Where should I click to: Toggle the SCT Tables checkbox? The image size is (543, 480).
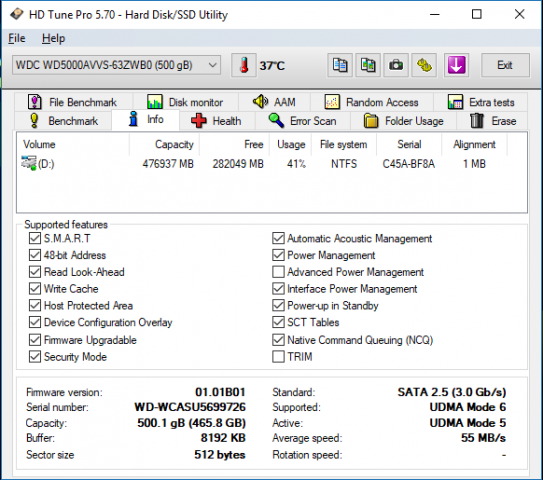coord(278,322)
